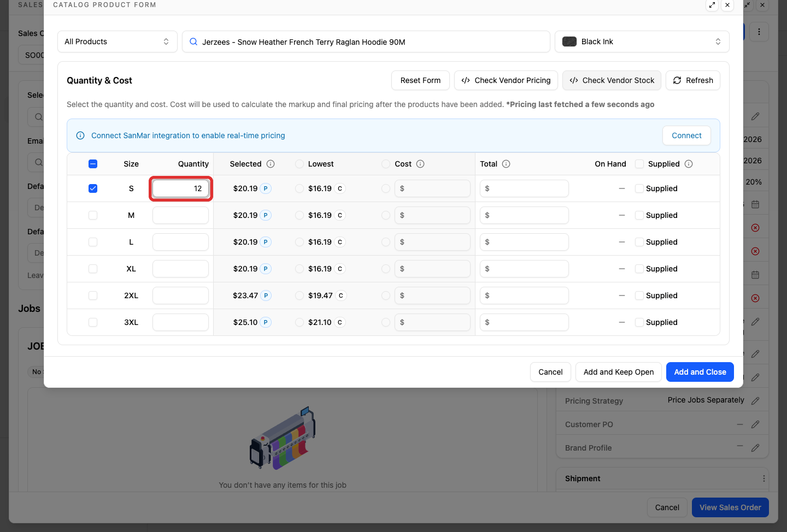
Task: Click the Selected price $20.19 for size L
Action: [245, 242]
